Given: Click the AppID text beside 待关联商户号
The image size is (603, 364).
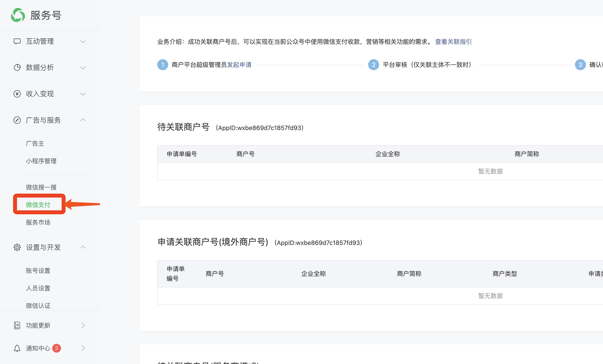Looking at the screenshot, I should coord(260,128).
